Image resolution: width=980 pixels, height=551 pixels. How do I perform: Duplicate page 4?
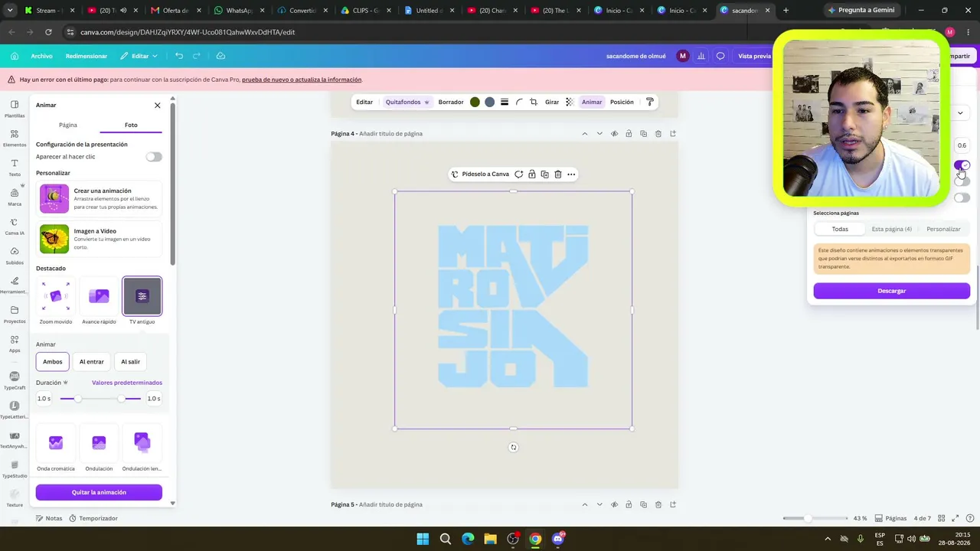[643, 134]
